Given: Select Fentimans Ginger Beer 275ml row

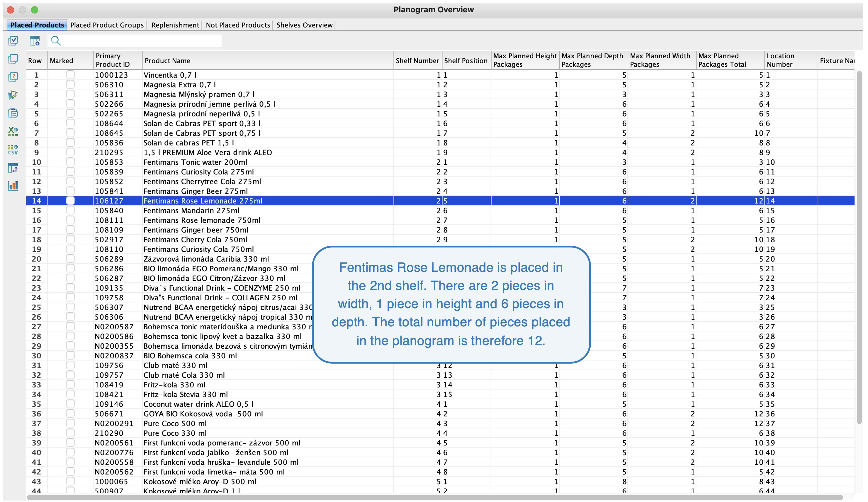Looking at the screenshot, I should pyautogui.click(x=440, y=191).
